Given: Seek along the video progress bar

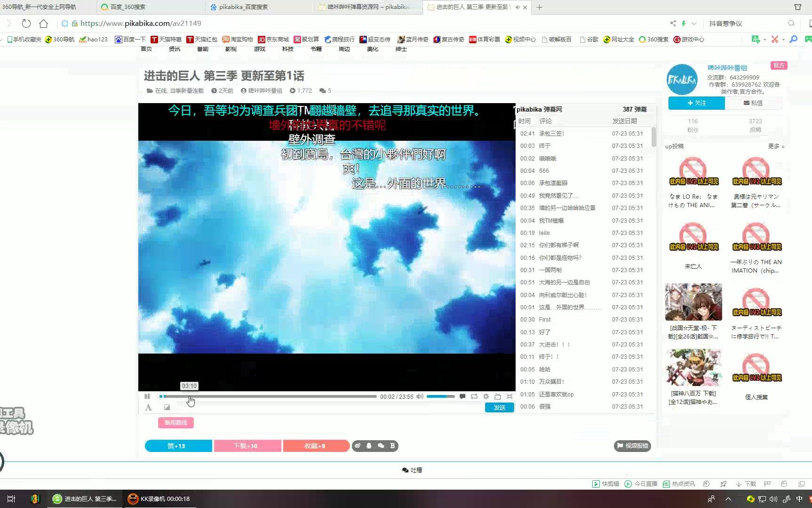Looking at the screenshot, I should pos(268,396).
